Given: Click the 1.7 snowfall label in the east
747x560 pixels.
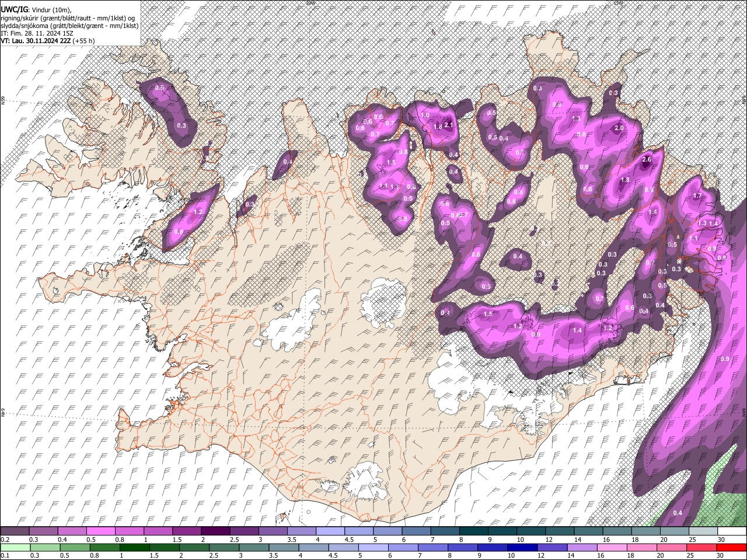Looking at the screenshot, I should click(697, 196).
